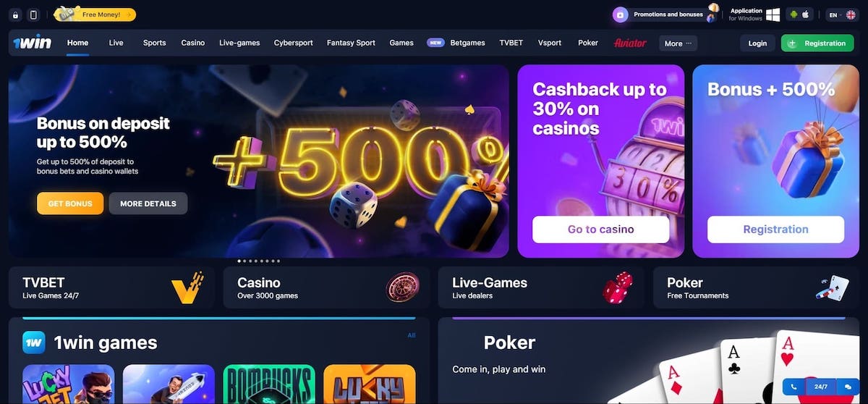Click the 1win logo

tap(33, 43)
